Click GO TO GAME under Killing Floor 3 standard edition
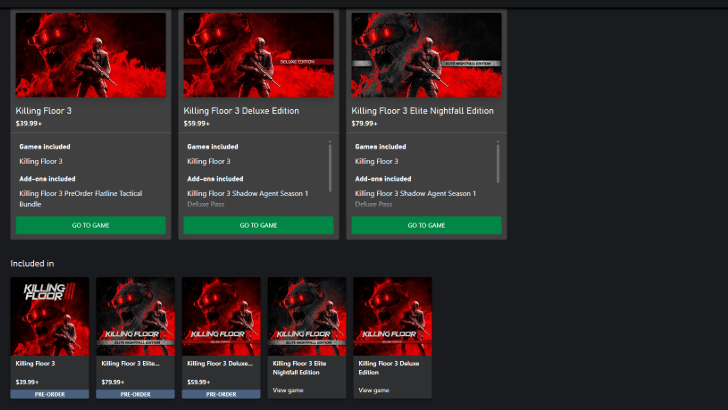Screen dimensions: 728x410 (x=90, y=225)
